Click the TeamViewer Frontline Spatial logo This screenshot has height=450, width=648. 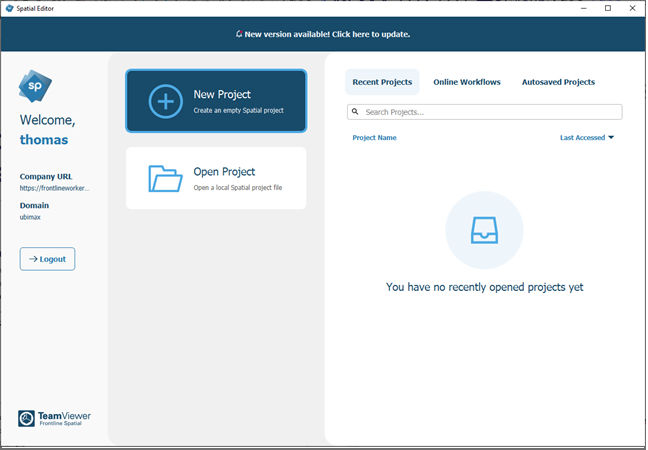54,418
